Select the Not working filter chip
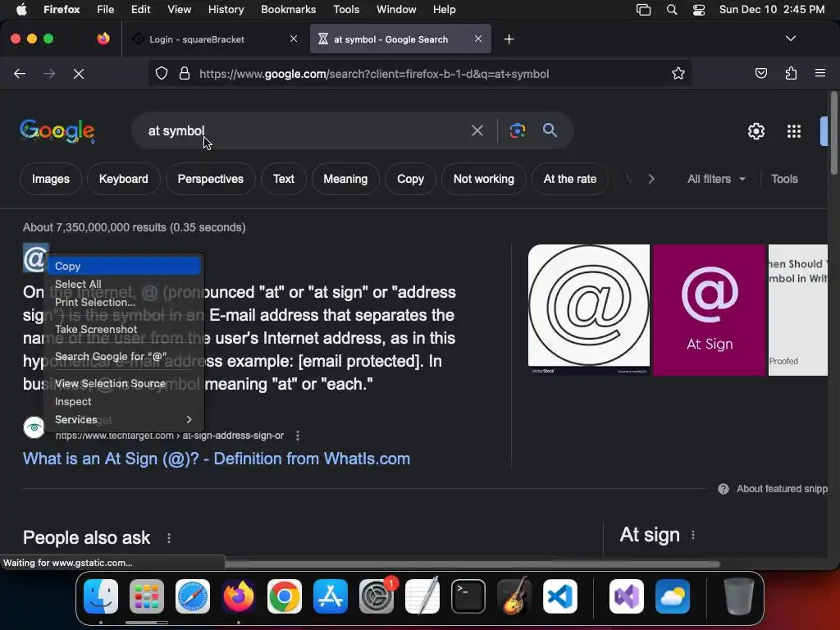 click(484, 179)
